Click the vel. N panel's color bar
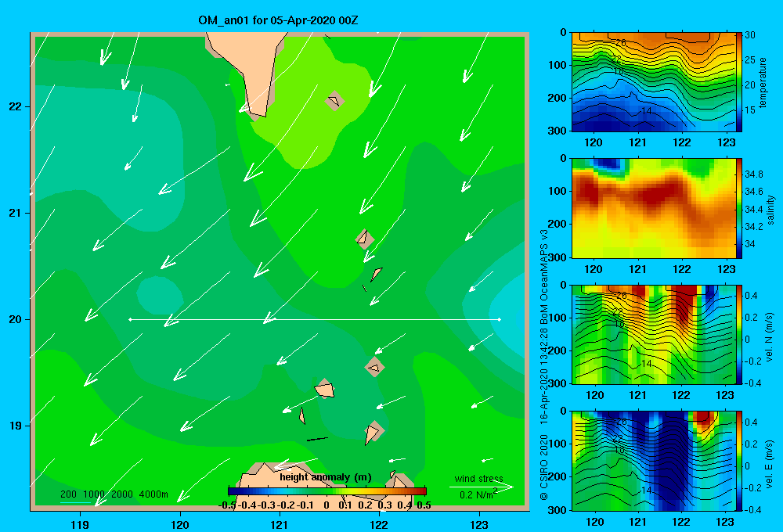The height and width of the screenshot is (532, 783). [739, 334]
